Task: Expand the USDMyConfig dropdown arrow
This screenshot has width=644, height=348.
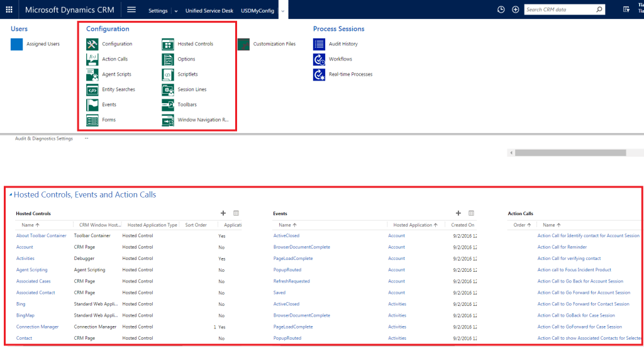Action: click(x=282, y=11)
